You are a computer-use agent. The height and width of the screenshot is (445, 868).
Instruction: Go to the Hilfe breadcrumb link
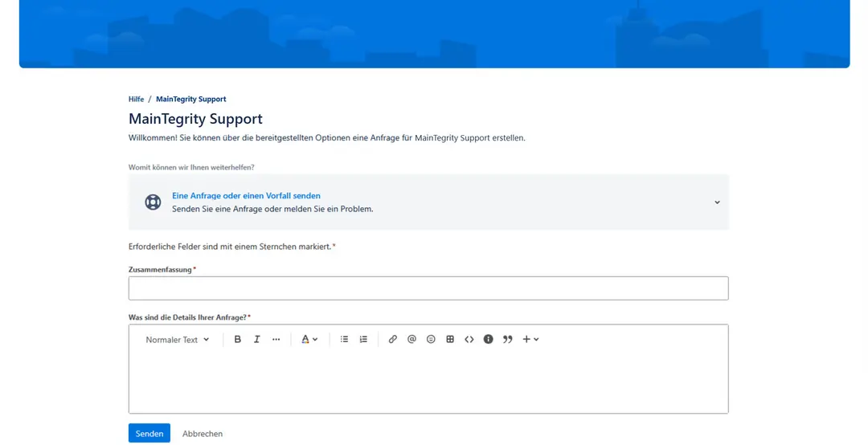pyautogui.click(x=136, y=99)
